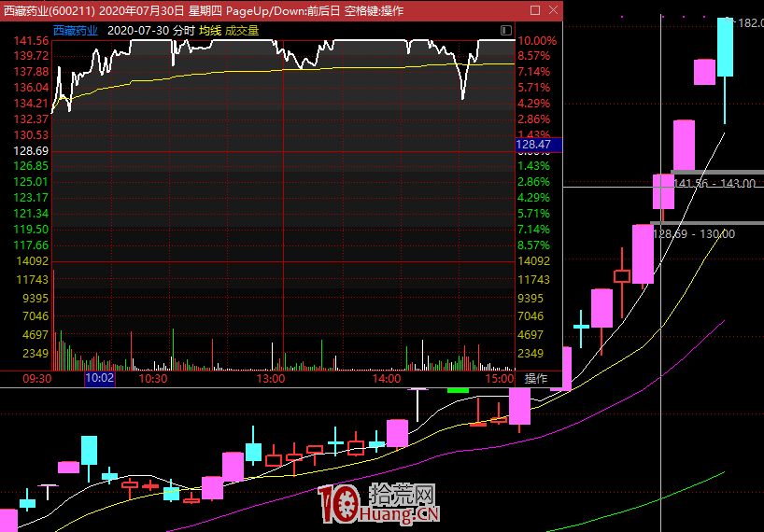
Task: Click the highlighted 10:02 time marker
Action: click(100, 378)
